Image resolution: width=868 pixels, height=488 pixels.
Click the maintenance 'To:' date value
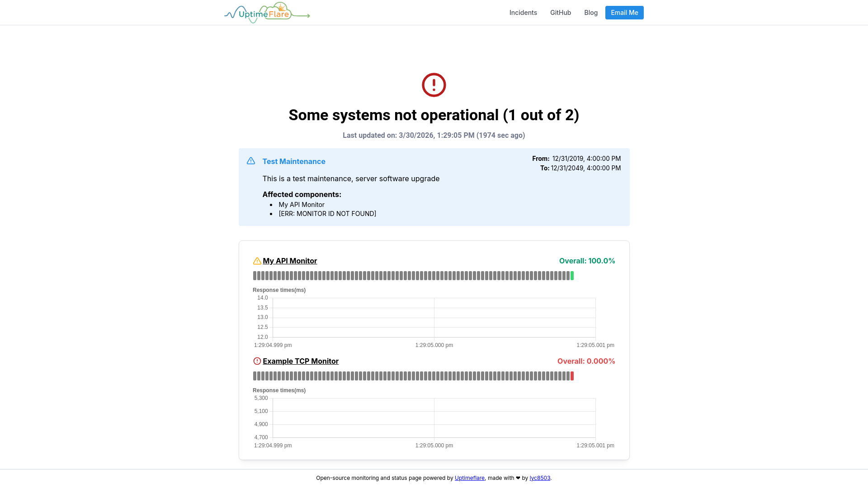(x=586, y=168)
